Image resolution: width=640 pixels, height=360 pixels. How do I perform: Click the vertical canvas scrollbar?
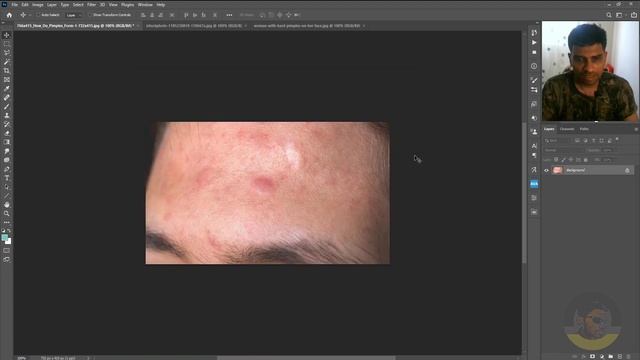click(524, 192)
